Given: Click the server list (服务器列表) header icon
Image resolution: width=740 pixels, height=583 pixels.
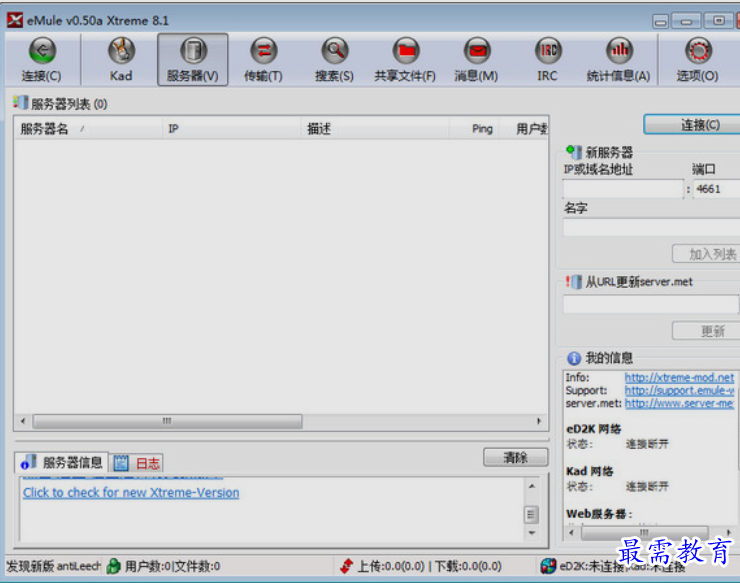Looking at the screenshot, I should tap(20, 102).
